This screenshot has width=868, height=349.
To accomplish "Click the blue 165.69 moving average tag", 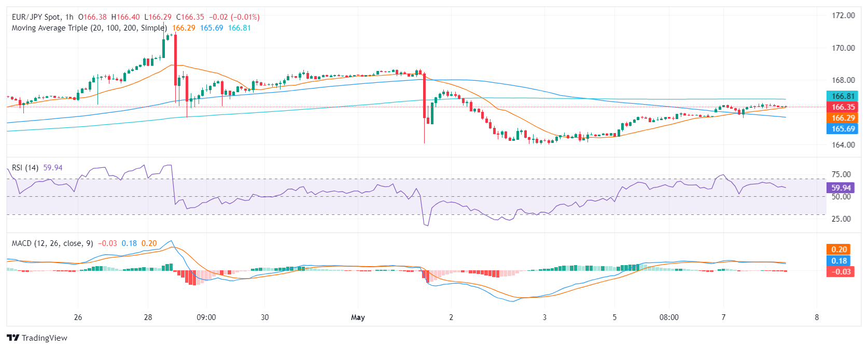I will click(x=843, y=129).
